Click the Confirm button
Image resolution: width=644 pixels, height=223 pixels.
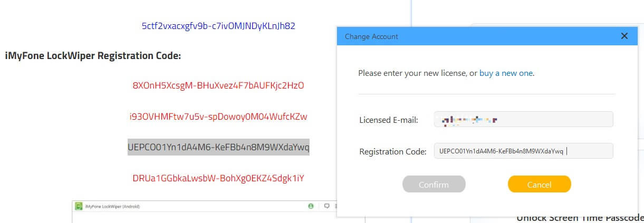click(x=434, y=185)
